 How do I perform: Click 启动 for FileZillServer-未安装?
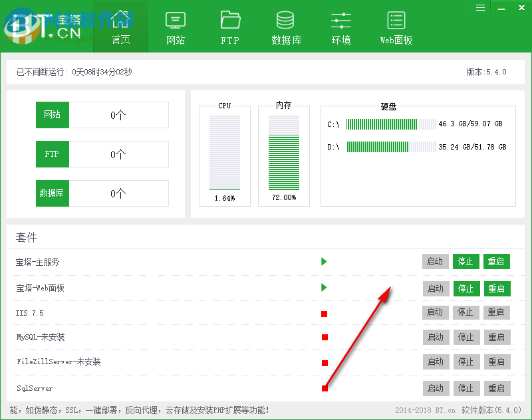point(436,362)
